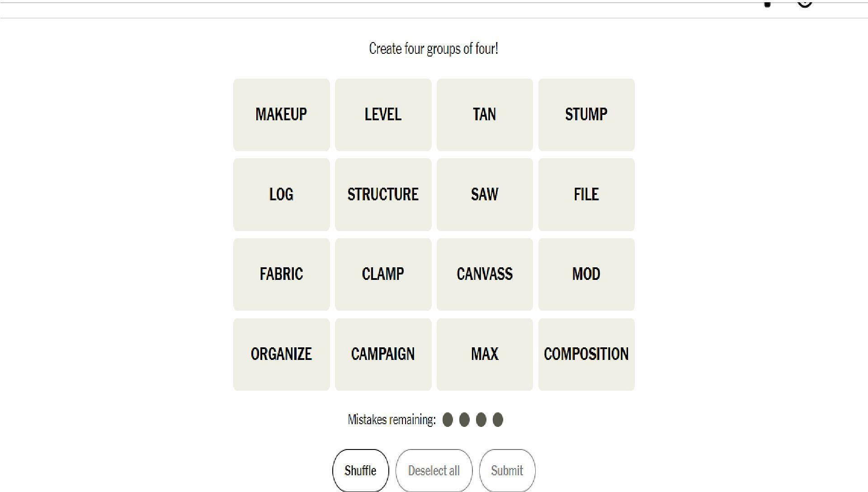Viewport: 868px width, 492px height.
Task: Click the MAX tile to select it
Action: click(x=484, y=354)
